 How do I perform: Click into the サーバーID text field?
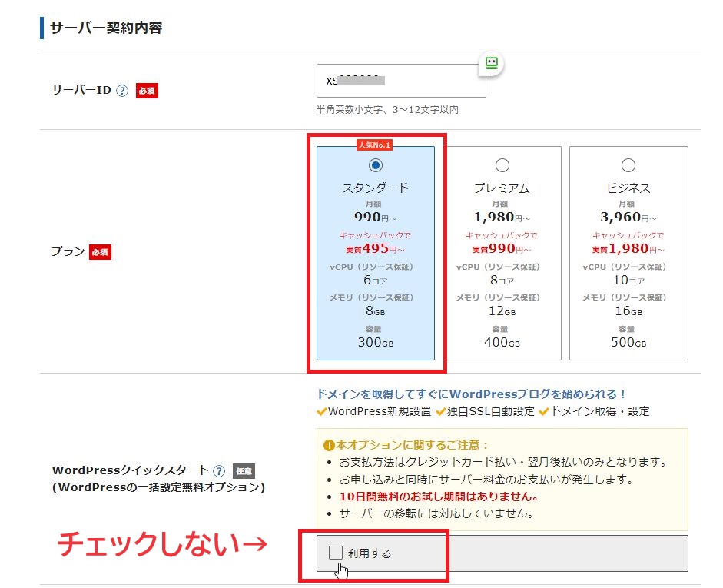401,81
